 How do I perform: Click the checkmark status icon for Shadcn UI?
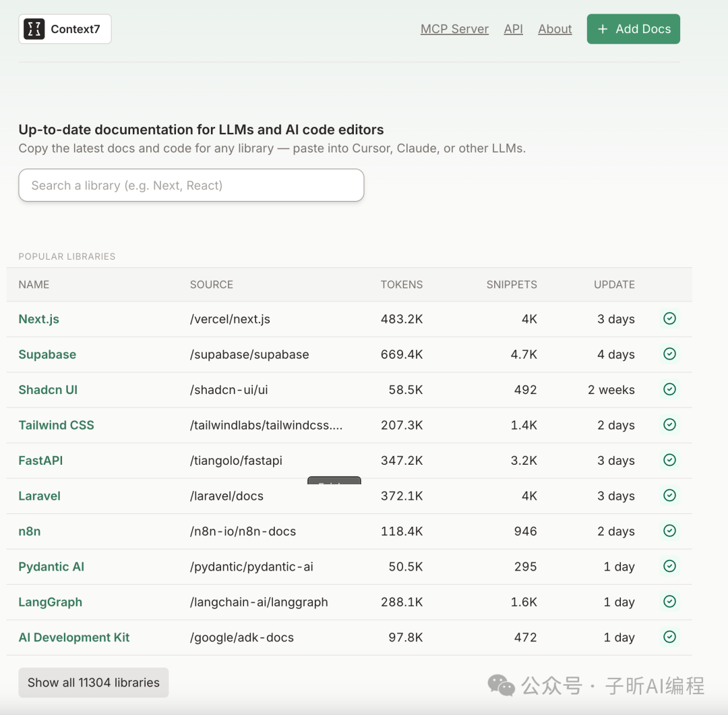[x=669, y=389]
